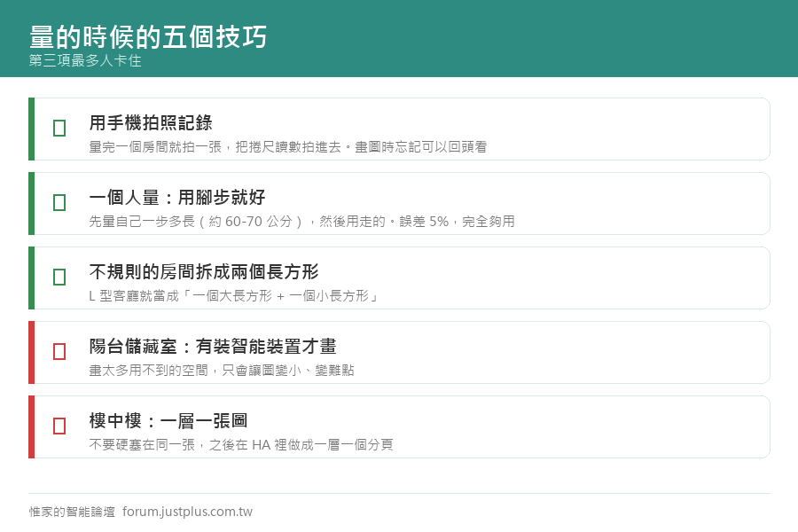The height and width of the screenshot is (532, 798).
Task: Click the description mentioning HA 分頁
Action: point(241,445)
